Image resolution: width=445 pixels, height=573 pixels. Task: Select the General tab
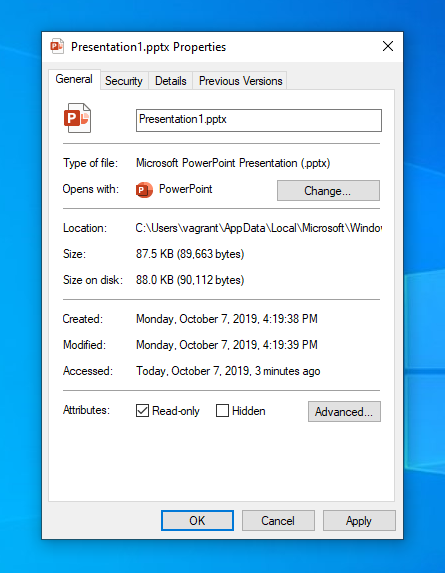74,79
